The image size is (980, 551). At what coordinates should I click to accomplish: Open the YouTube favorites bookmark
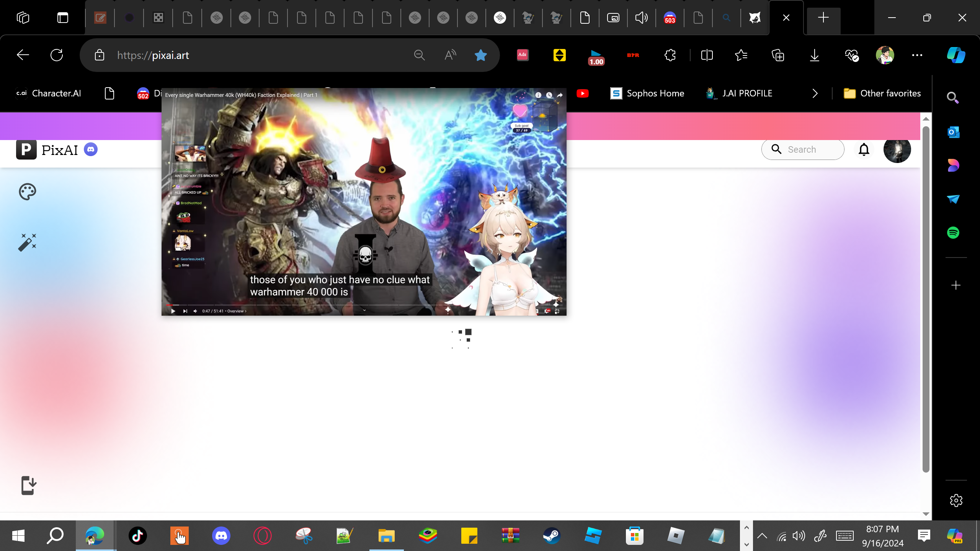pos(582,93)
